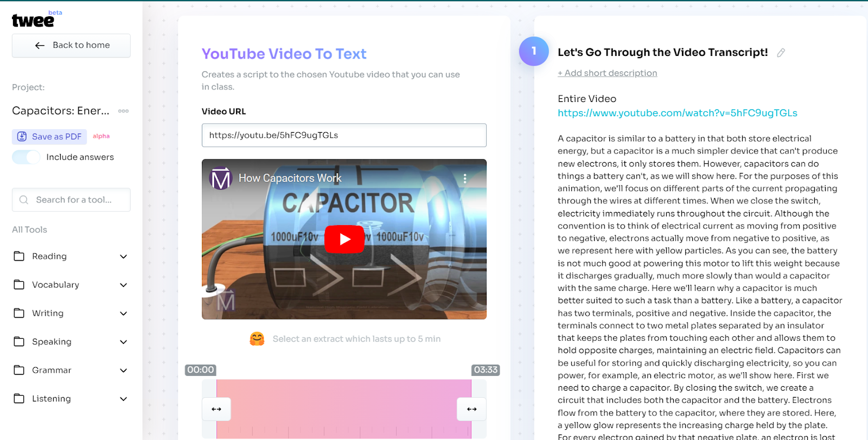
Task: Click the All Tools heading
Action: point(29,229)
